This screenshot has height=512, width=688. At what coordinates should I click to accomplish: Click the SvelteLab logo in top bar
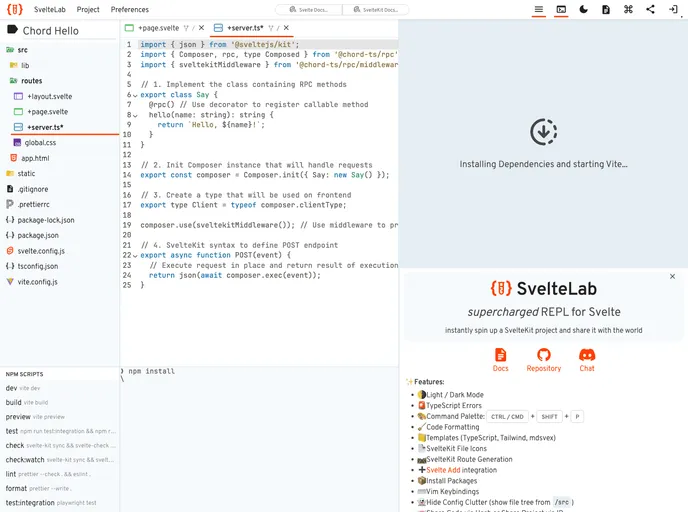click(x=14, y=9)
